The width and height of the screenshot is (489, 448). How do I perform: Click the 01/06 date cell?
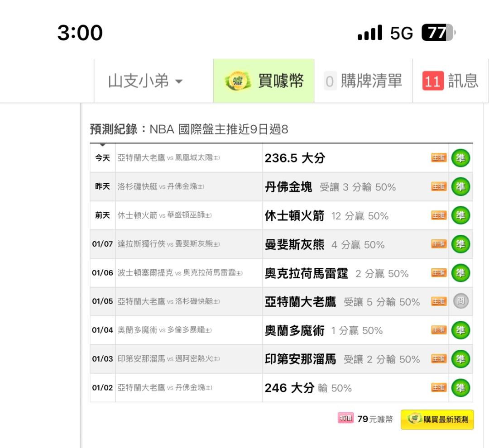(103, 273)
